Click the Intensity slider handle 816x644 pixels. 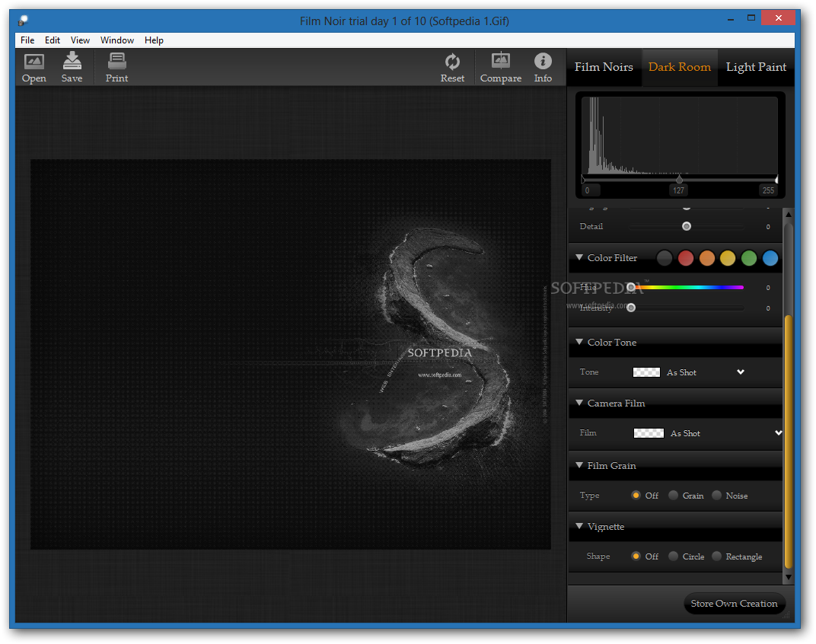631,308
